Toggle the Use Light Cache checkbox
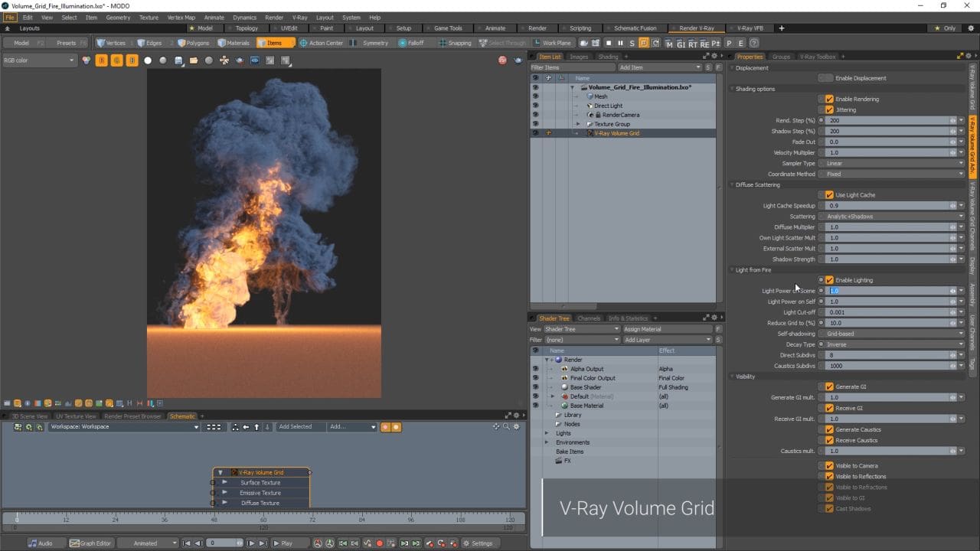 (x=829, y=195)
